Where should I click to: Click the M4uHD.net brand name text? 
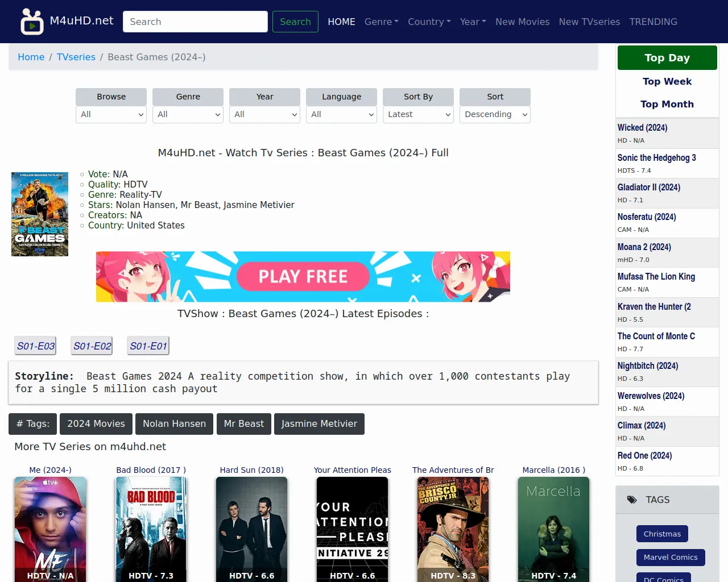[82, 20]
